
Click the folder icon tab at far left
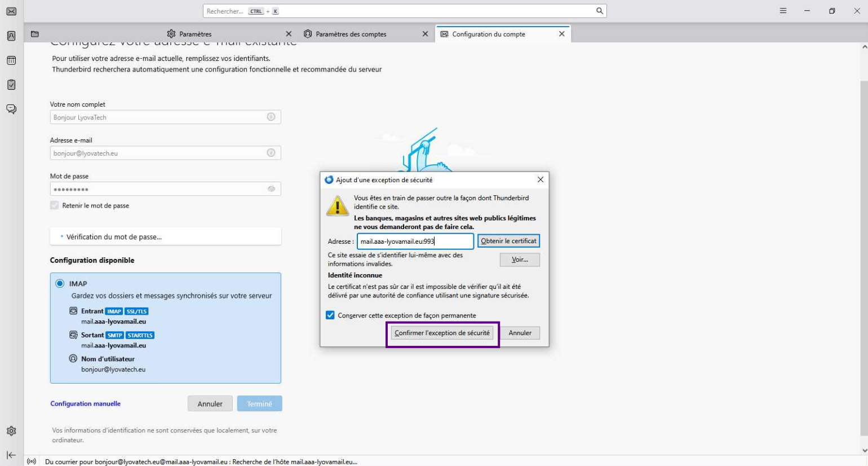pyautogui.click(x=35, y=34)
